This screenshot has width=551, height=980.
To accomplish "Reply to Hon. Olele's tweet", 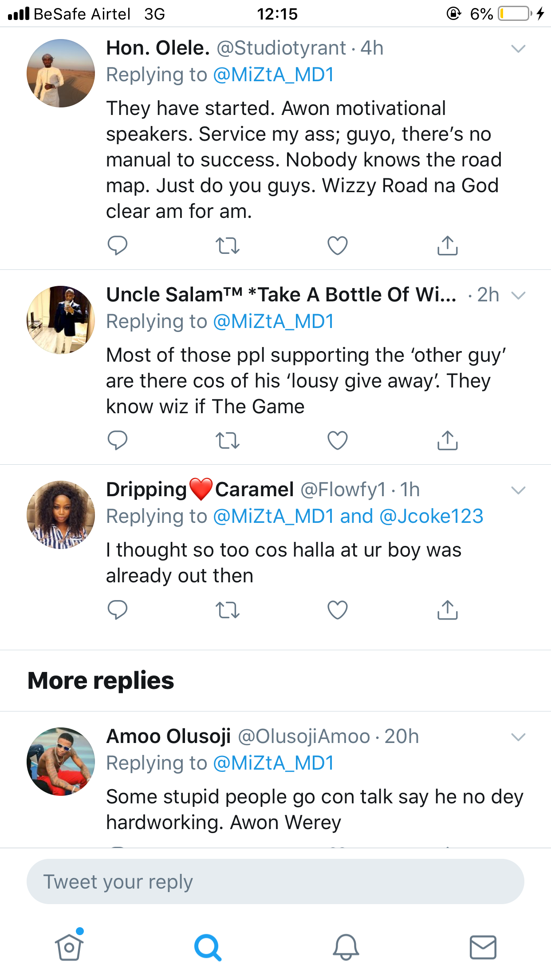I will click(x=118, y=245).
